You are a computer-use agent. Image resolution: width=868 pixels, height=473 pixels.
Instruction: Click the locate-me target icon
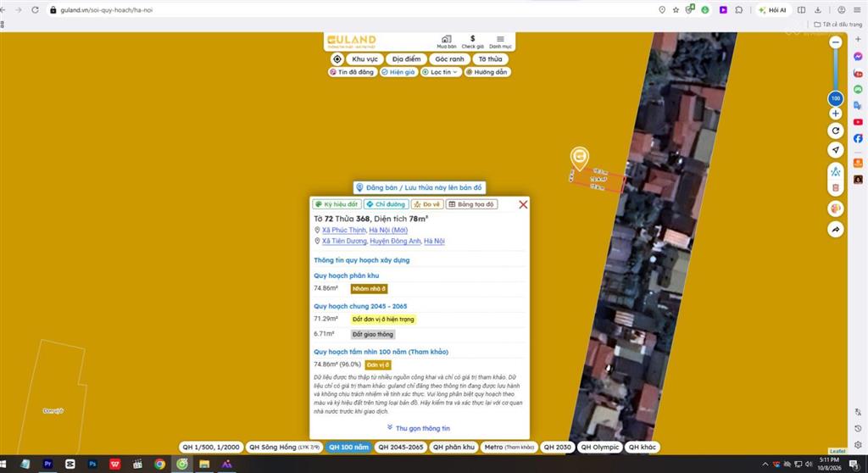pyautogui.click(x=337, y=59)
